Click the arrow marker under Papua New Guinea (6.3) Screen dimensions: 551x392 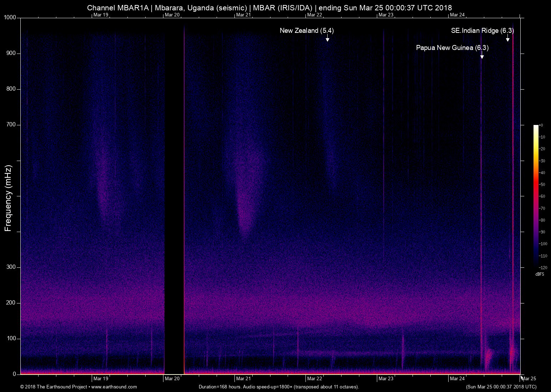tap(482, 56)
